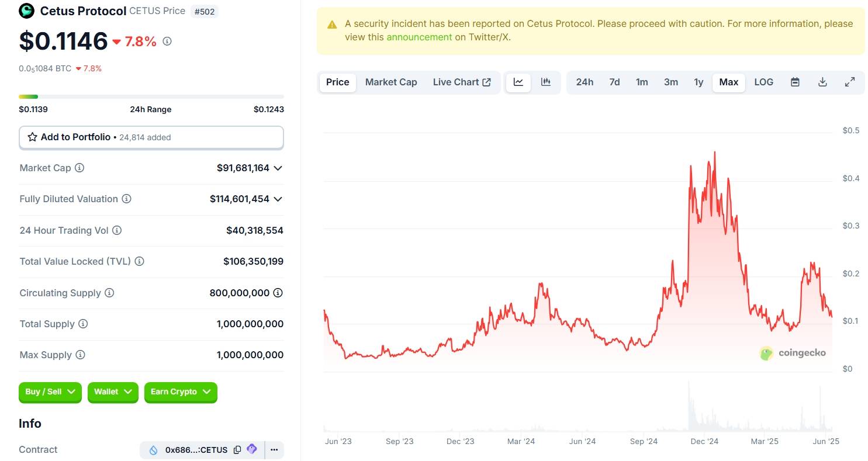Click the Add to Portfolio button
The image size is (868, 461).
tap(151, 137)
